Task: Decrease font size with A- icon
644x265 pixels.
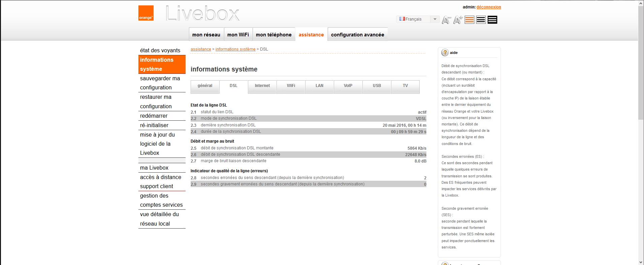Action: (x=446, y=20)
